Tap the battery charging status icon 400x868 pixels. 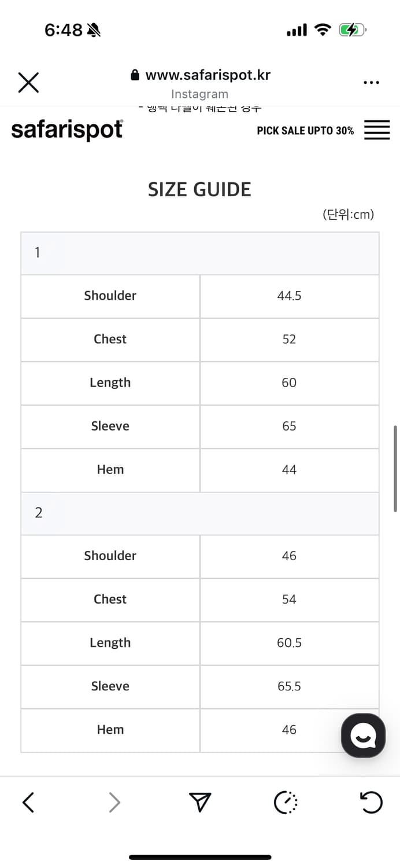(351, 30)
